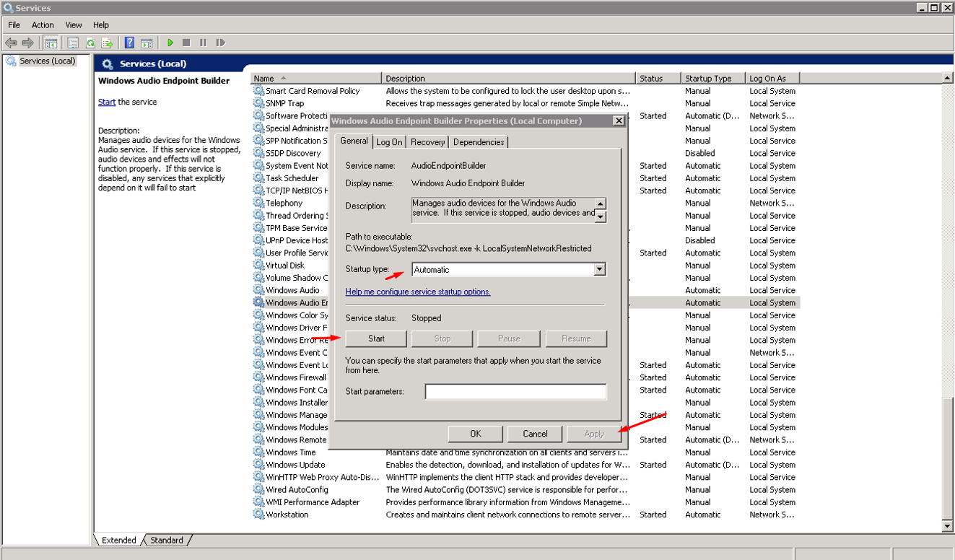The width and height of the screenshot is (955, 560).
Task: Select Services (Local) in the console tree
Action: point(47,61)
